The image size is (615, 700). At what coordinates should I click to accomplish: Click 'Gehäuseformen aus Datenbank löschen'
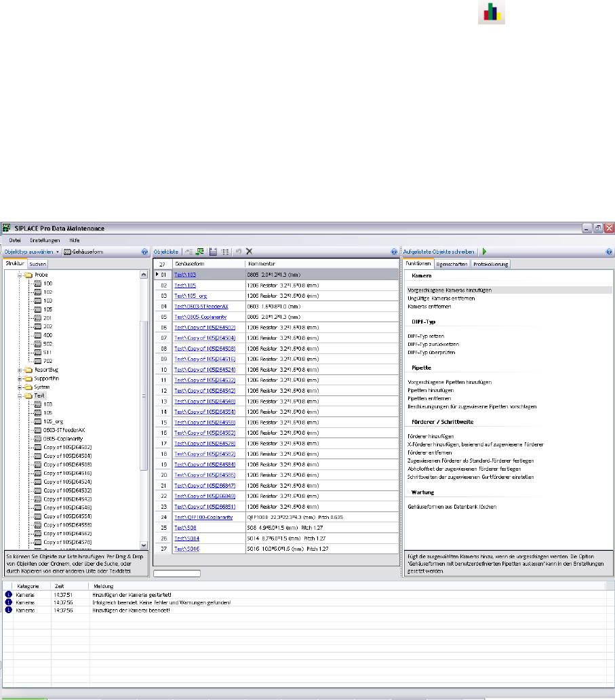(x=452, y=507)
